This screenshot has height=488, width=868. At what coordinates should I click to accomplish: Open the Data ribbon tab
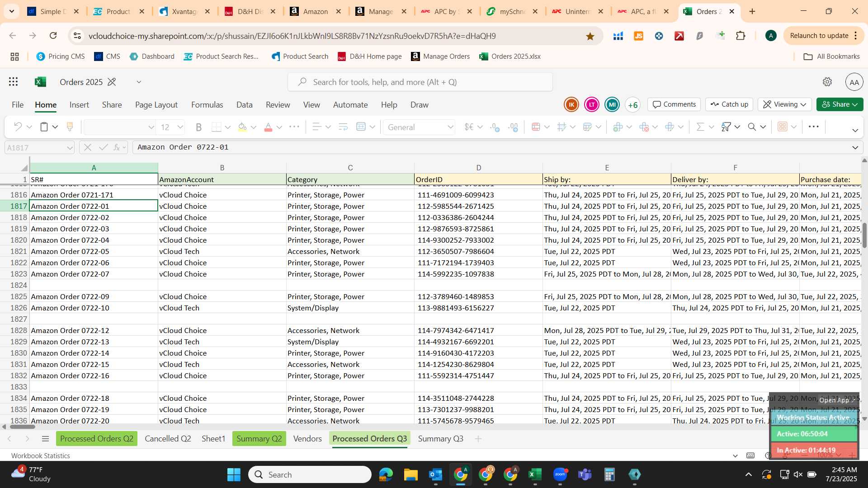click(245, 105)
